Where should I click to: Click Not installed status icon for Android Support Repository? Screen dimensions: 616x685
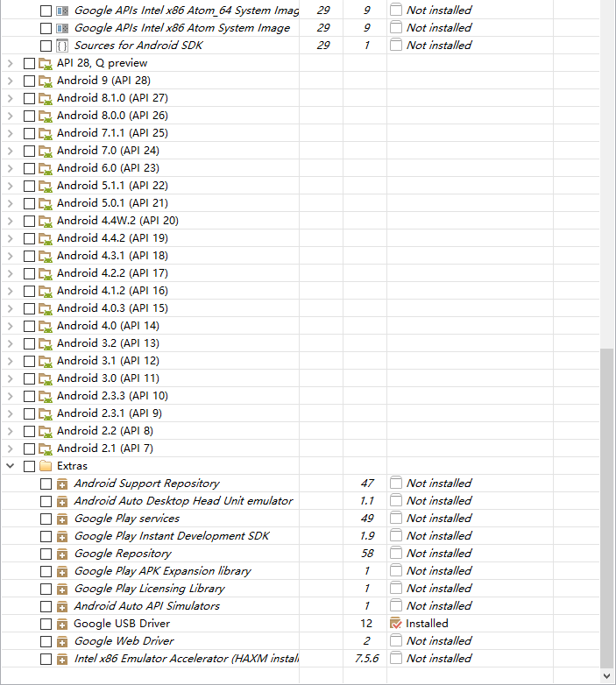pyautogui.click(x=396, y=483)
